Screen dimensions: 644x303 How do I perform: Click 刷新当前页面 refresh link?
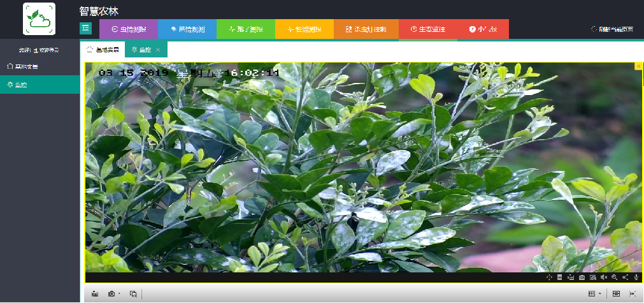pos(612,29)
